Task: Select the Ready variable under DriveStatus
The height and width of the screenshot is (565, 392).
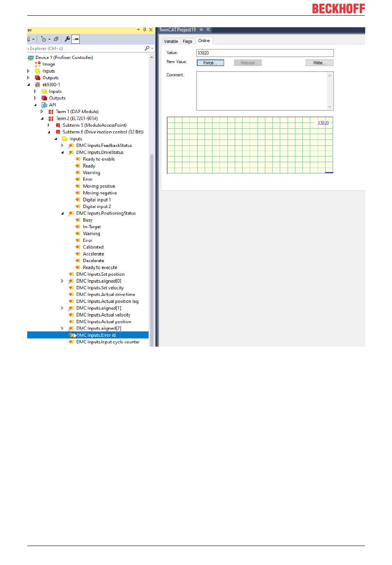Action: click(x=89, y=166)
